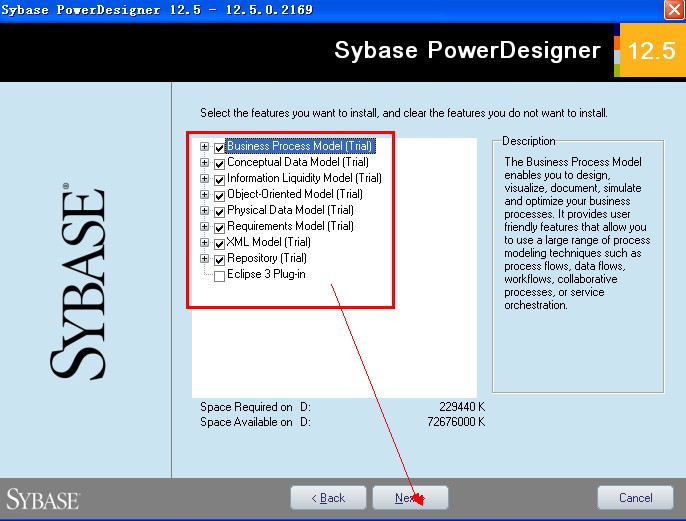Expand the Repository tree node

pyautogui.click(x=204, y=258)
